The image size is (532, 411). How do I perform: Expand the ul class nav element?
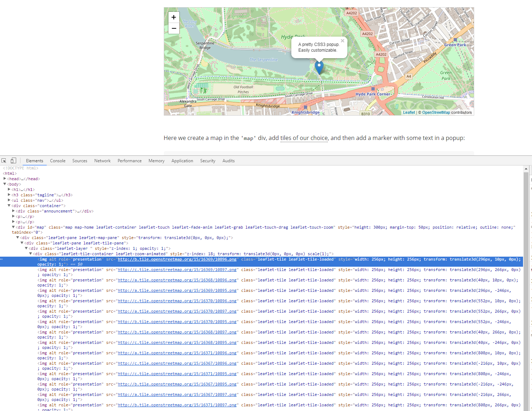(x=9, y=200)
